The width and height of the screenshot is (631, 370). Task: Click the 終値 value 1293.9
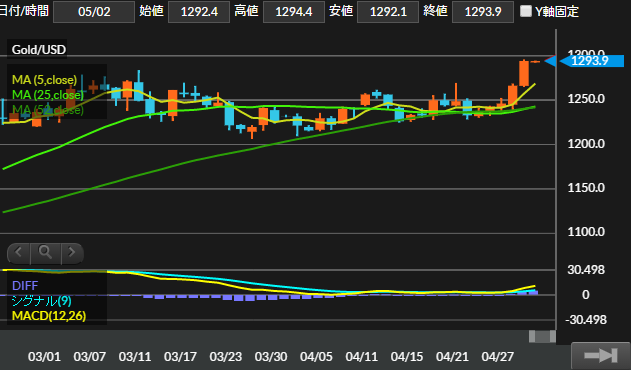pos(483,12)
